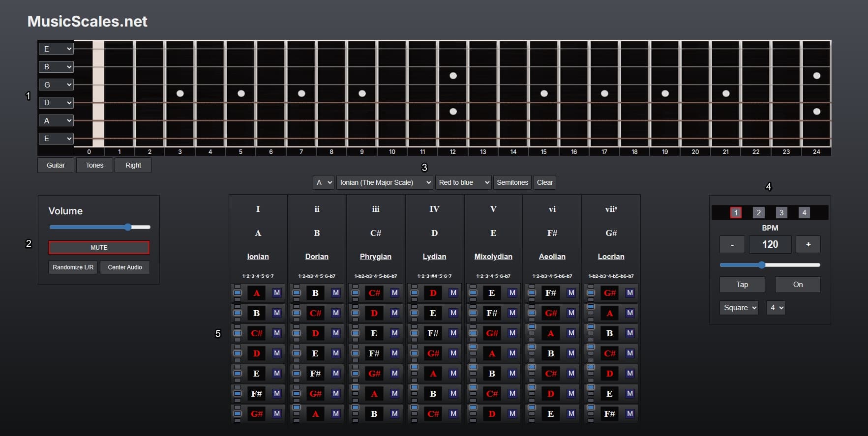Toggle the red MUTE button
Viewport: 868px width, 436px height.
(x=99, y=247)
